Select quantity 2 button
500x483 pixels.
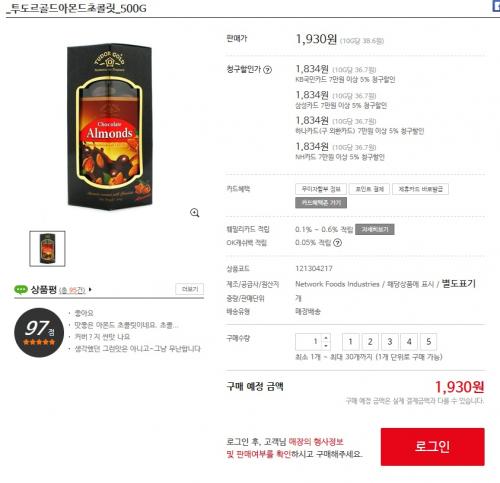pyautogui.click(x=370, y=342)
